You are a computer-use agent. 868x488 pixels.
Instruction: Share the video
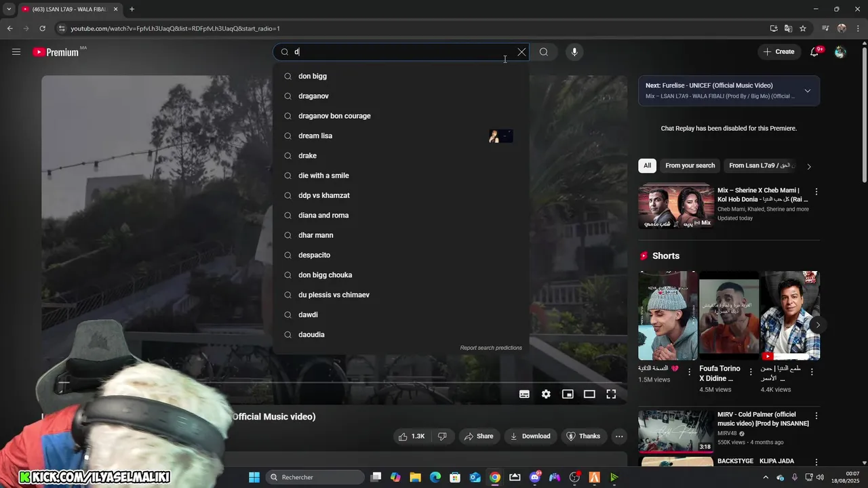point(479,436)
